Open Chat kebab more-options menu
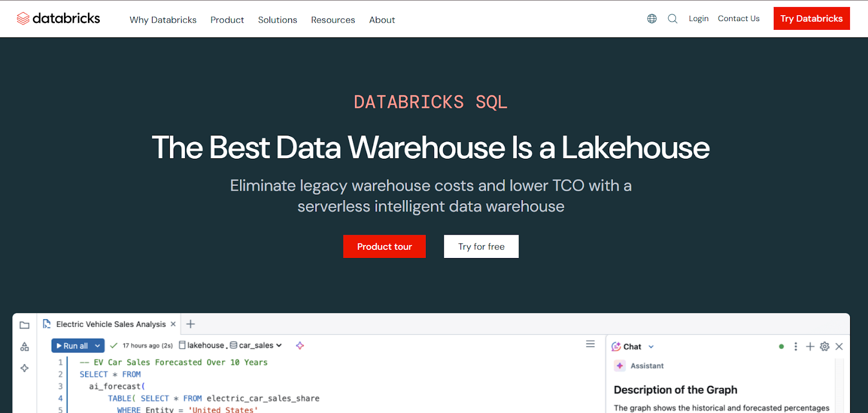Screen dimensions: 868x413 pos(796,346)
